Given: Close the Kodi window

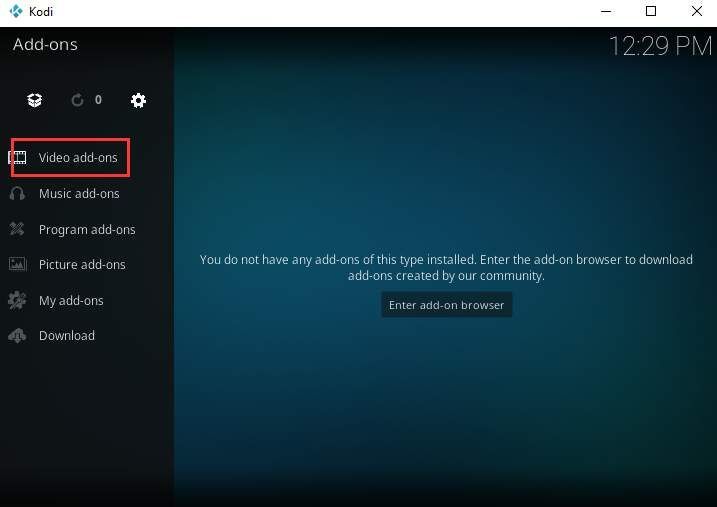Looking at the screenshot, I should 697,11.
